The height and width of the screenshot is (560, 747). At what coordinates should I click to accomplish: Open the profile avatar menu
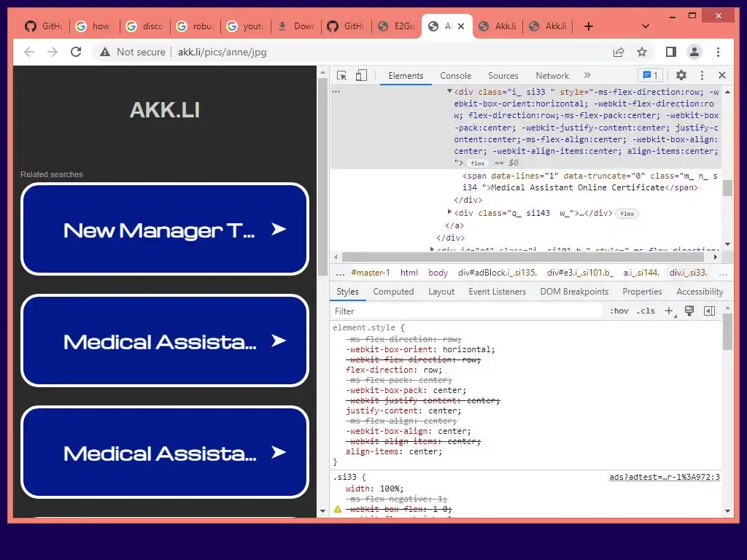click(x=694, y=52)
